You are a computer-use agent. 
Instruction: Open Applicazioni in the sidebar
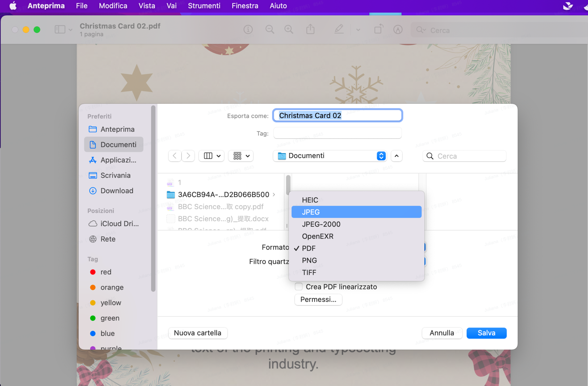(114, 160)
